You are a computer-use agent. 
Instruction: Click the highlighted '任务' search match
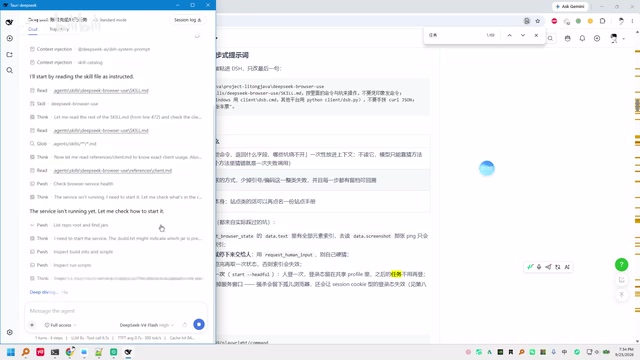tap(396, 274)
